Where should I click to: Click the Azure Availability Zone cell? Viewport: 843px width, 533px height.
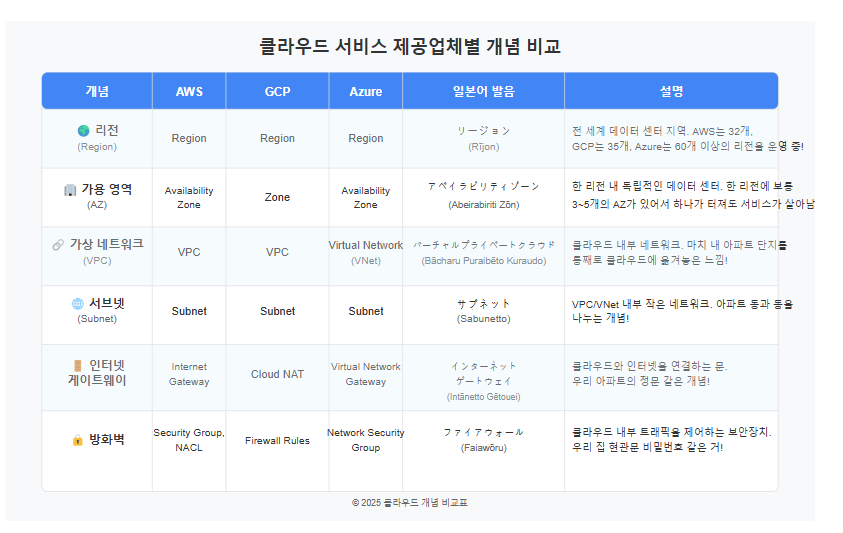pyautogui.click(x=366, y=197)
